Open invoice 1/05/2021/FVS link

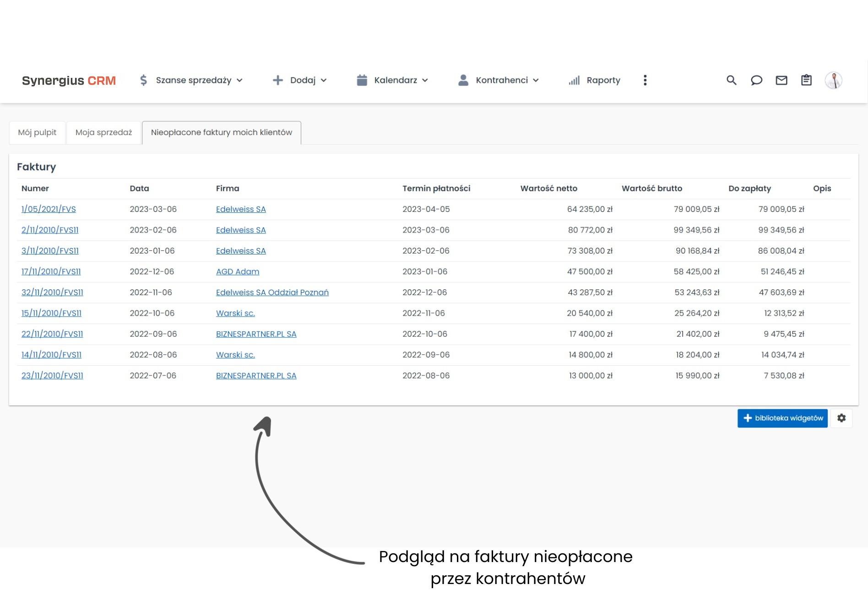(49, 209)
